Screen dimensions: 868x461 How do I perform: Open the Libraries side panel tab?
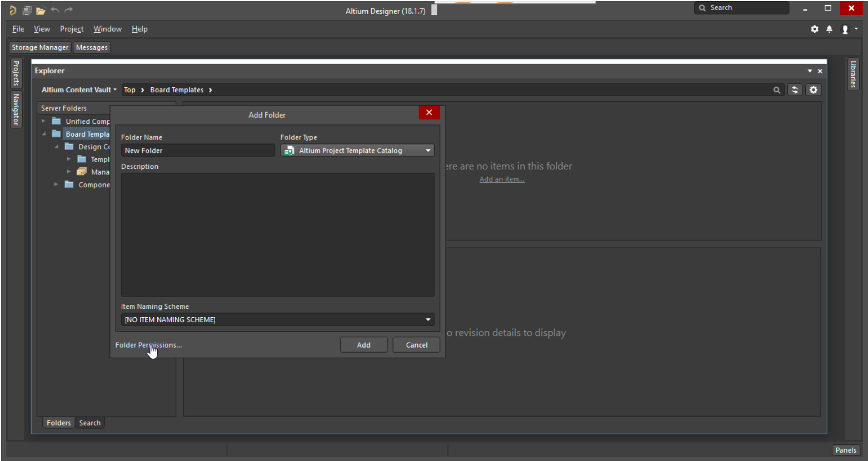pos(852,74)
